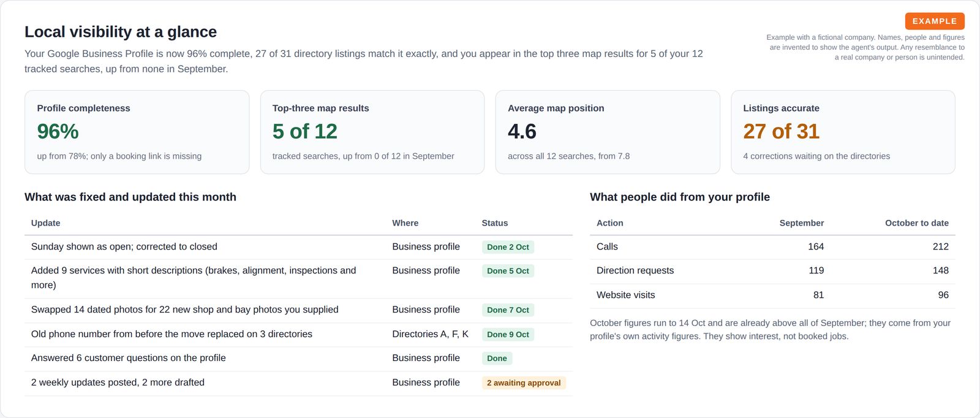Image resolution: width=980 pixels, height=418 pixels.
Task: Click the 'Done 2 Oct' status badge
Action: click(508, 247)
